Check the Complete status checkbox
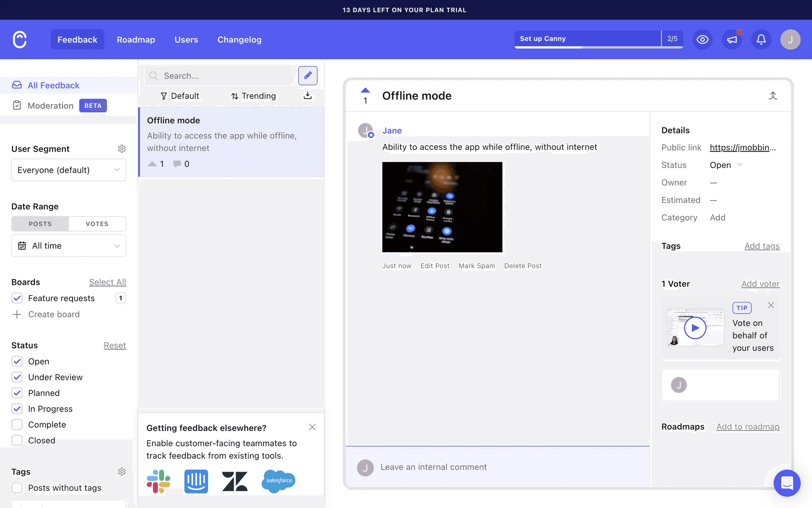Screen dimensions: 812x508 [17, 425]
